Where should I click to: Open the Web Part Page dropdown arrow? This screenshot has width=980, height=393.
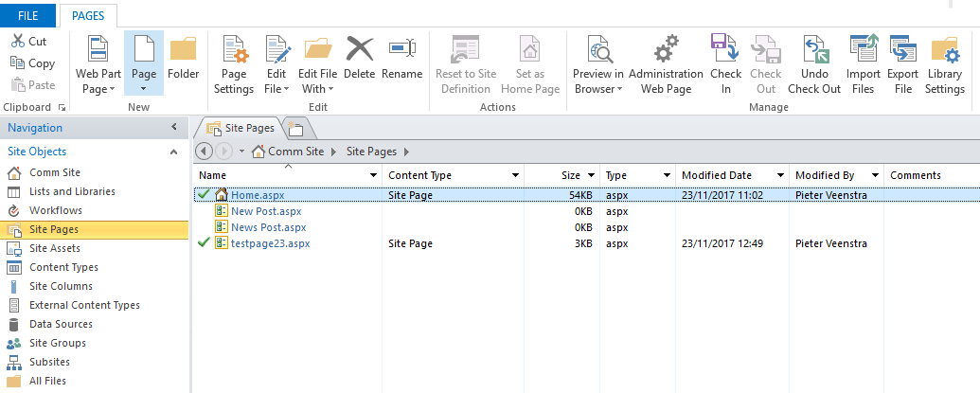112,89
